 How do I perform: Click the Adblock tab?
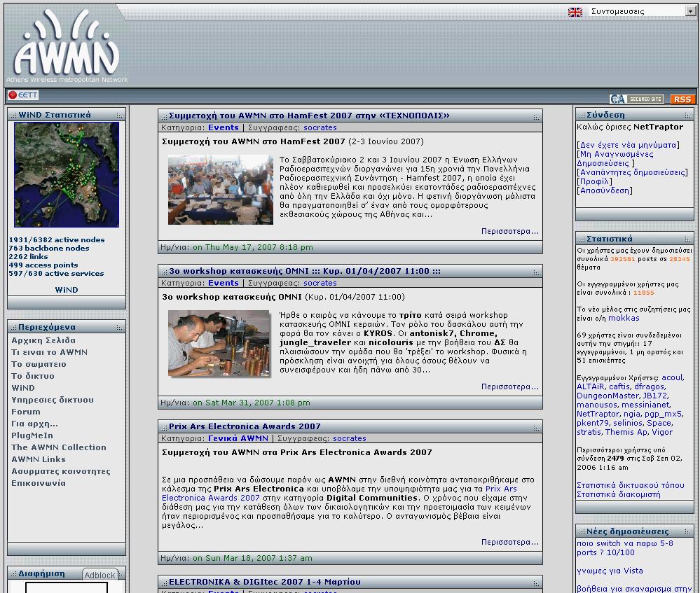pos(100,575)
